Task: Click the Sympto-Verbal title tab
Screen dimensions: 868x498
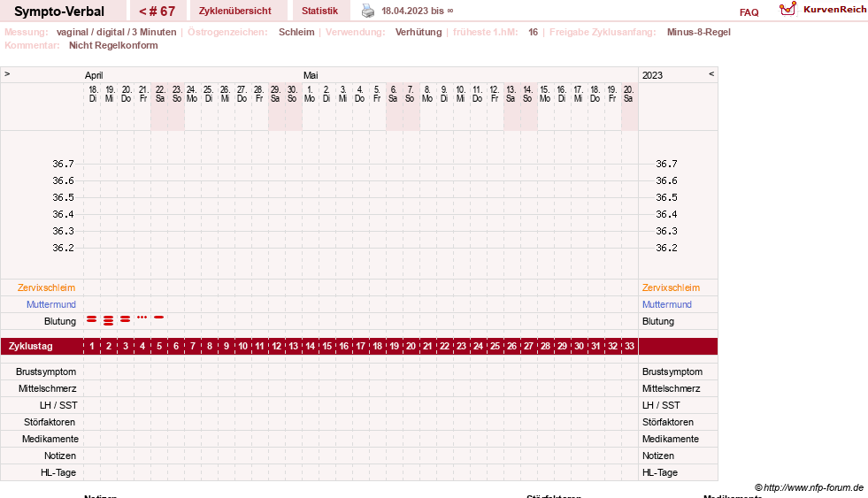Action: (59, 11)
